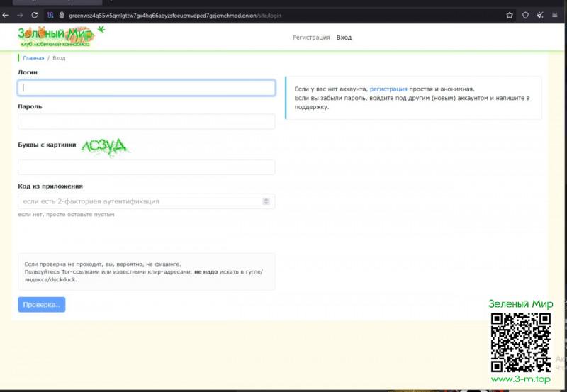567x392 pixels.
Task: Reload the page with refresh icon
Action: tap(34, 15)
